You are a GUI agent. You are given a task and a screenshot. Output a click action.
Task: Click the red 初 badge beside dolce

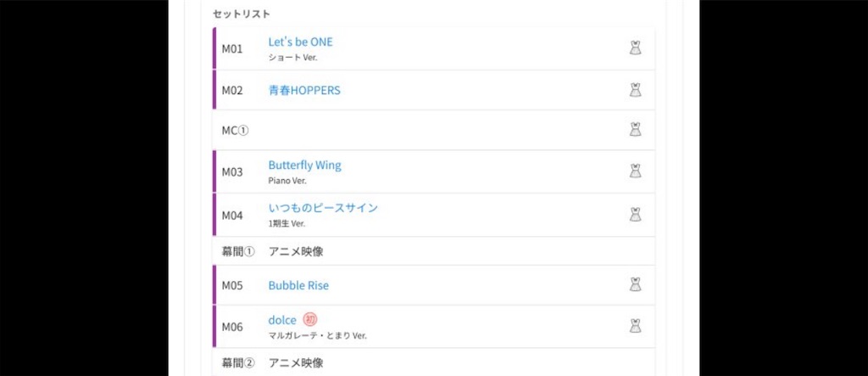[310, 320]
